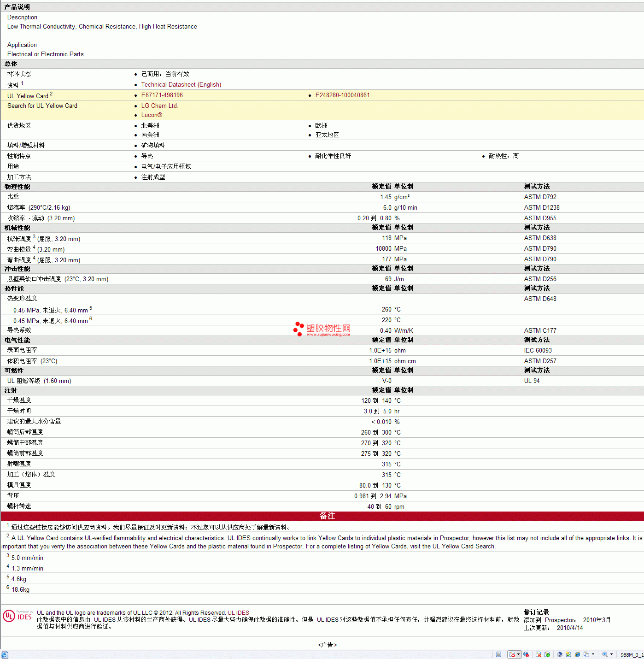Open UL Yellow Card E248280-100040861 link

[x=342, y=95]
